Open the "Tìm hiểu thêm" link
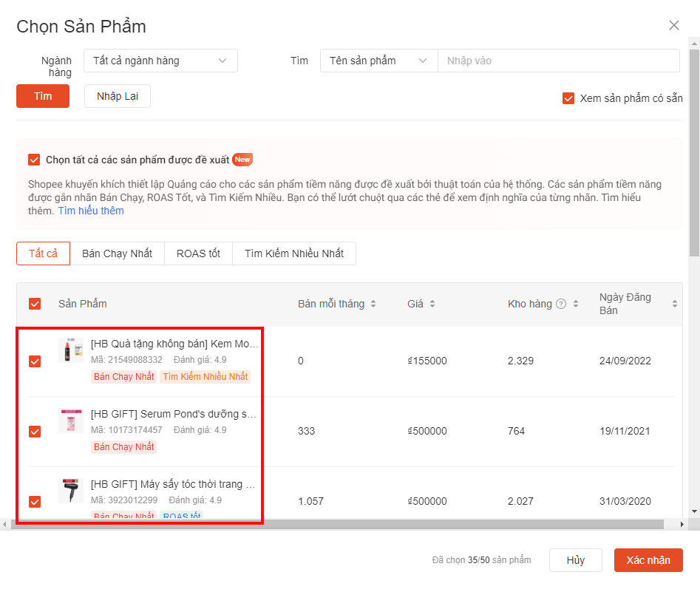700x589 pixels. [x=90, y=210]
